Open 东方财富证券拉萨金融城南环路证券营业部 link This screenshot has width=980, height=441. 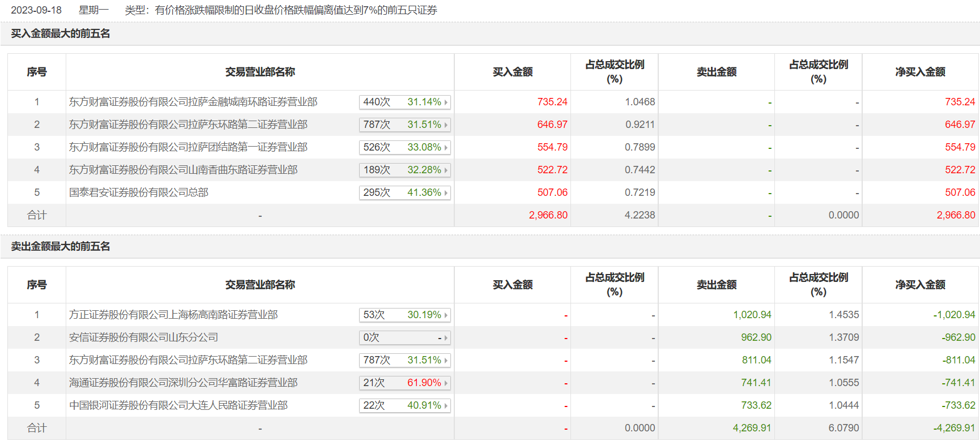(x=193, y=102)
